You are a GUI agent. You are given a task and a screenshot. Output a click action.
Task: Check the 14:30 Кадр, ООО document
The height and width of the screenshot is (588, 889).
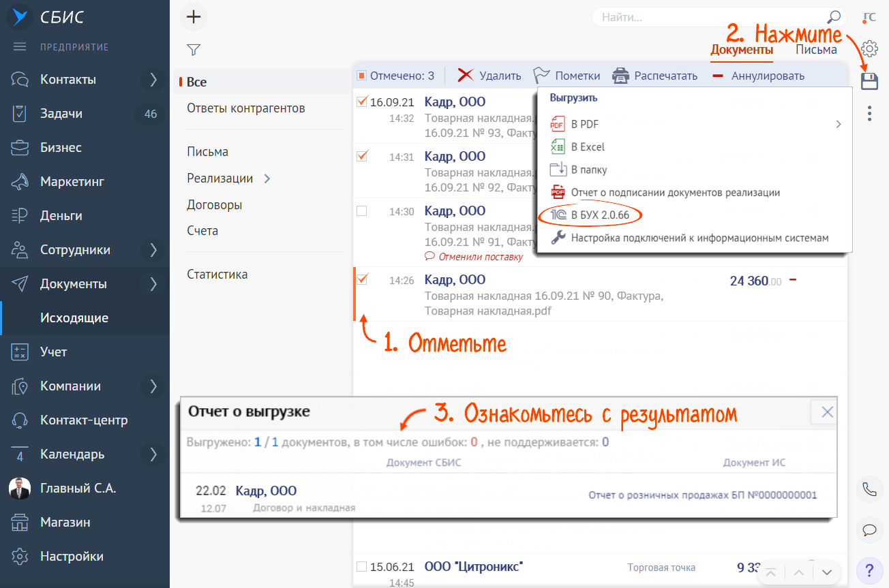[362, 211]
